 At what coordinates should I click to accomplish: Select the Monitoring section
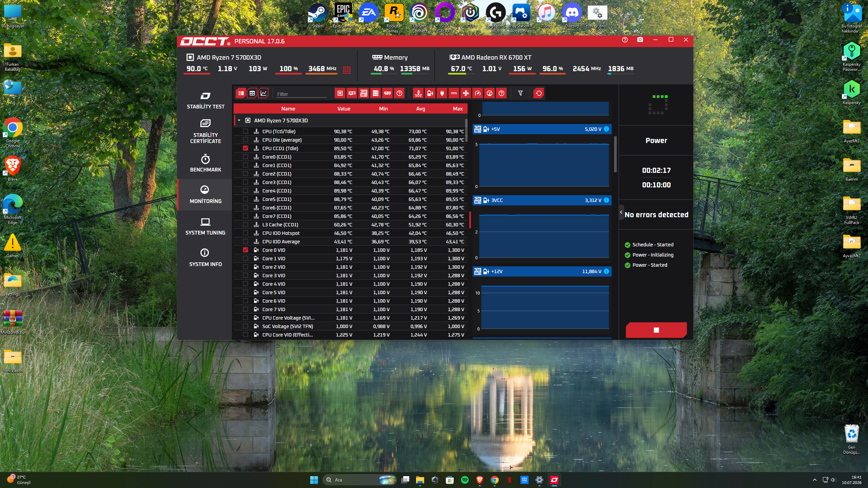tap(205, 195)
